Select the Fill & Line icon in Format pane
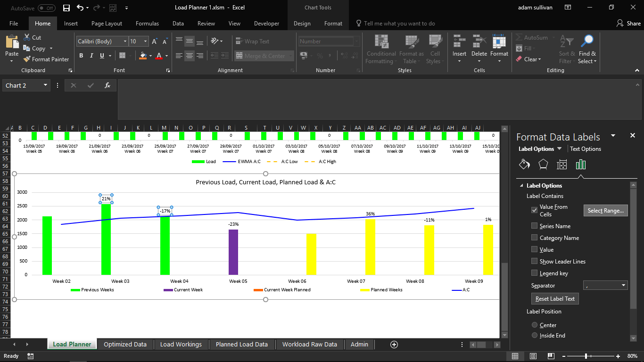Image resolution: width=644 pixels, height=362 pixels. (524, 164)
